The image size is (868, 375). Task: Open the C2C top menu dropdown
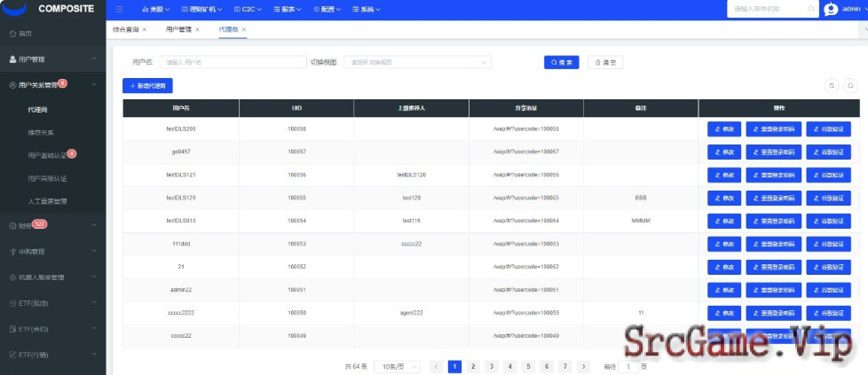248,10
